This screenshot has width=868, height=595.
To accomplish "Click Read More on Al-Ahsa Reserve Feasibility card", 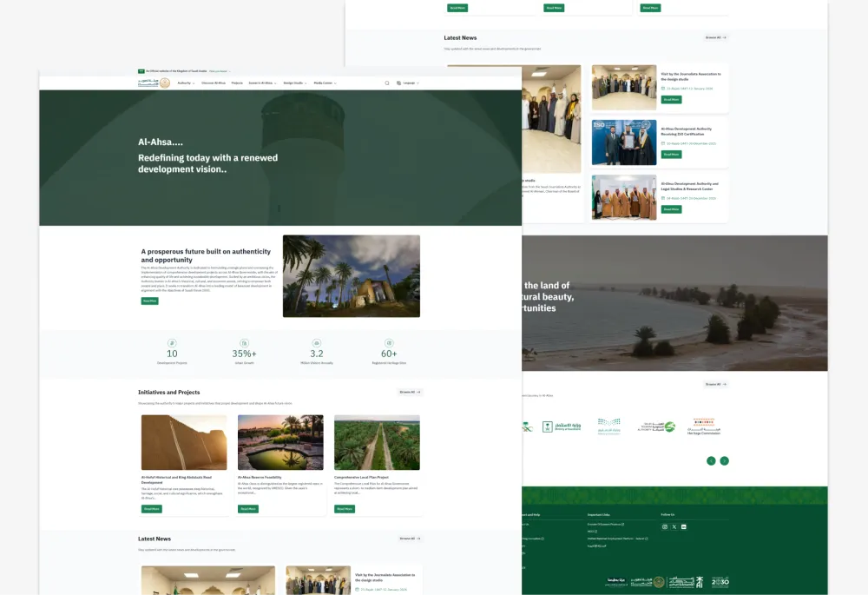I will tap(248, 509).
